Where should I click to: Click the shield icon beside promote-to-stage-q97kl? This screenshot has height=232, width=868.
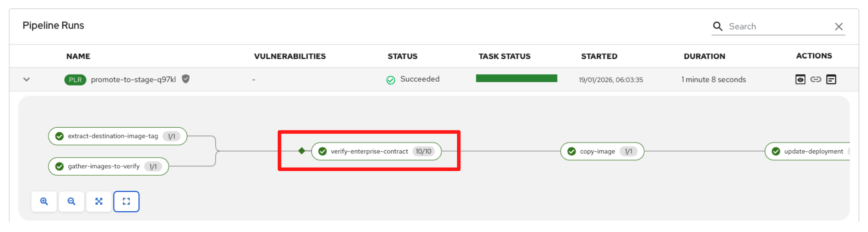click(x=186, y=79)
